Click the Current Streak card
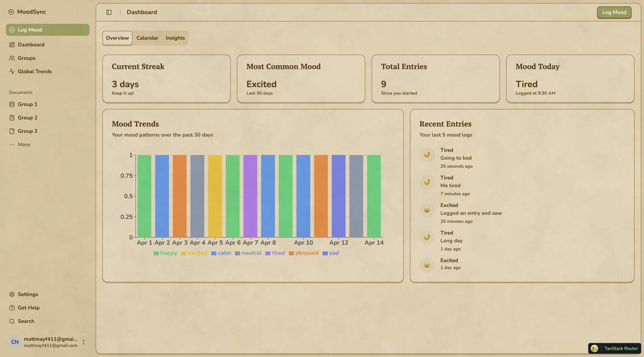The width and height of the screenshot is (644, 357). coord(166,79)
